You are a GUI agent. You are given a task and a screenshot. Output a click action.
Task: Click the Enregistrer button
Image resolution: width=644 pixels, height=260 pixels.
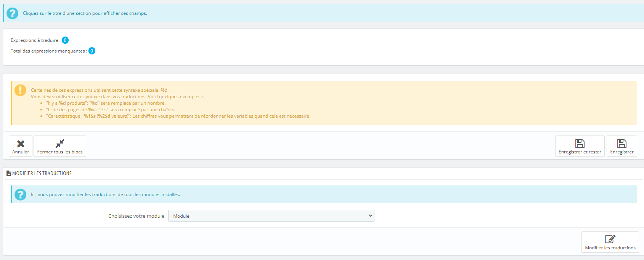pyautogui.click(x=622, y=146)
